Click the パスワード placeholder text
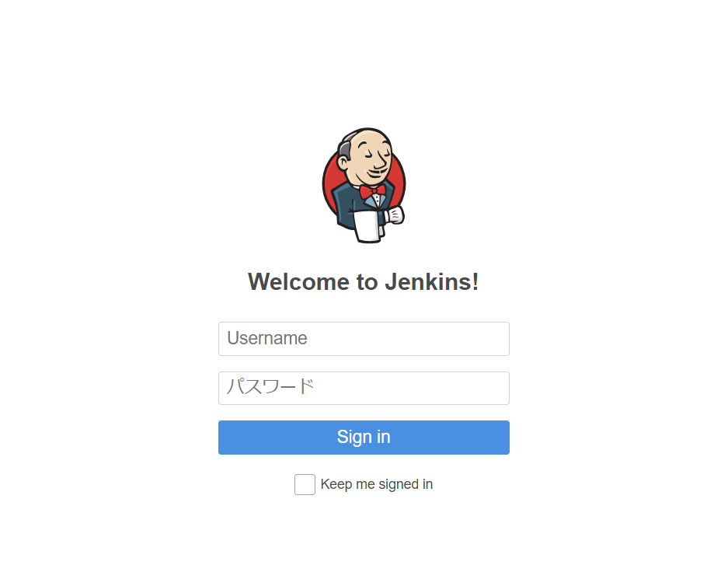 point(270,387)
